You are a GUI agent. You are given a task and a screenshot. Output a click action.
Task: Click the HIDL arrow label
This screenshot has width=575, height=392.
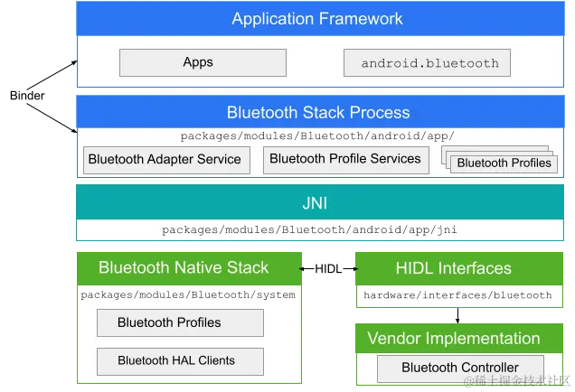click(x=328, y=269)
